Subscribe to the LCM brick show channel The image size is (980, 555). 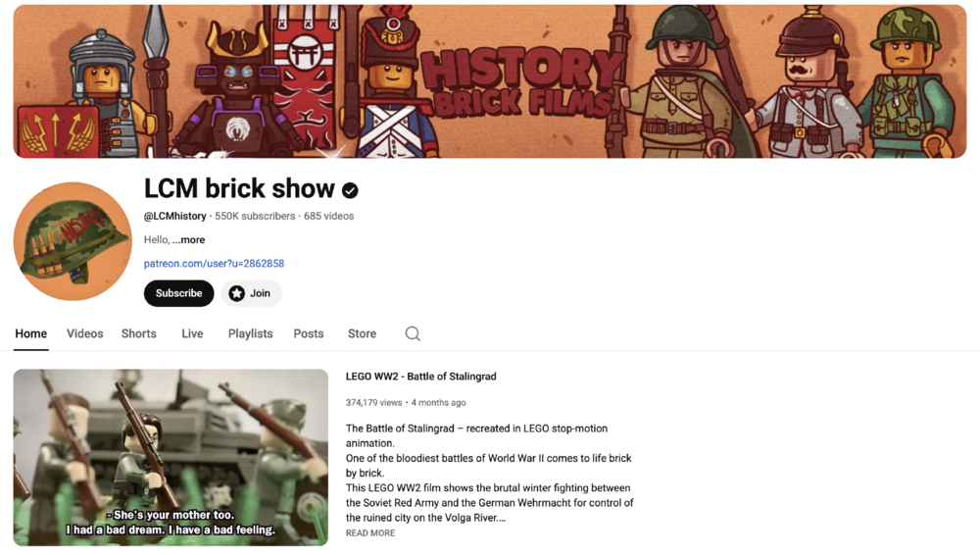(x=178, y=293)
